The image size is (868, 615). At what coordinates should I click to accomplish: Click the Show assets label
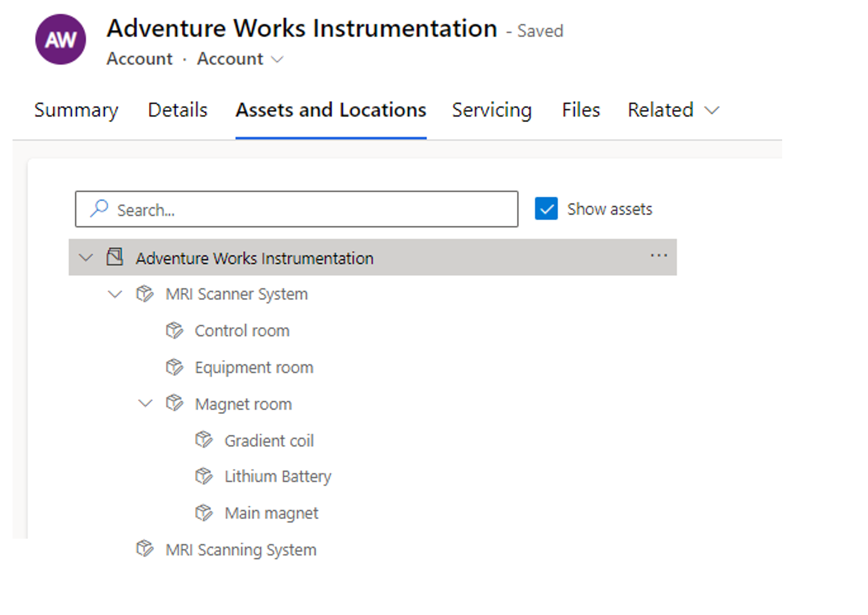pos(610,209)
